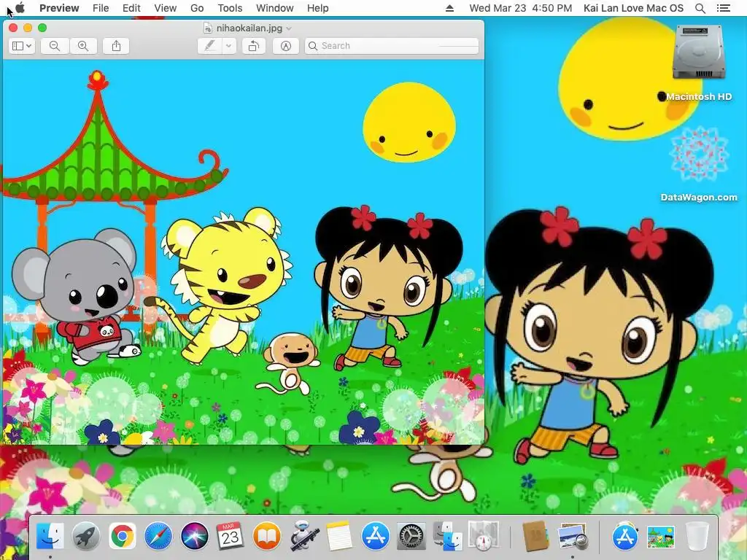Minimize the Preview window
The image size is (747, 560).
pos(28,28)
